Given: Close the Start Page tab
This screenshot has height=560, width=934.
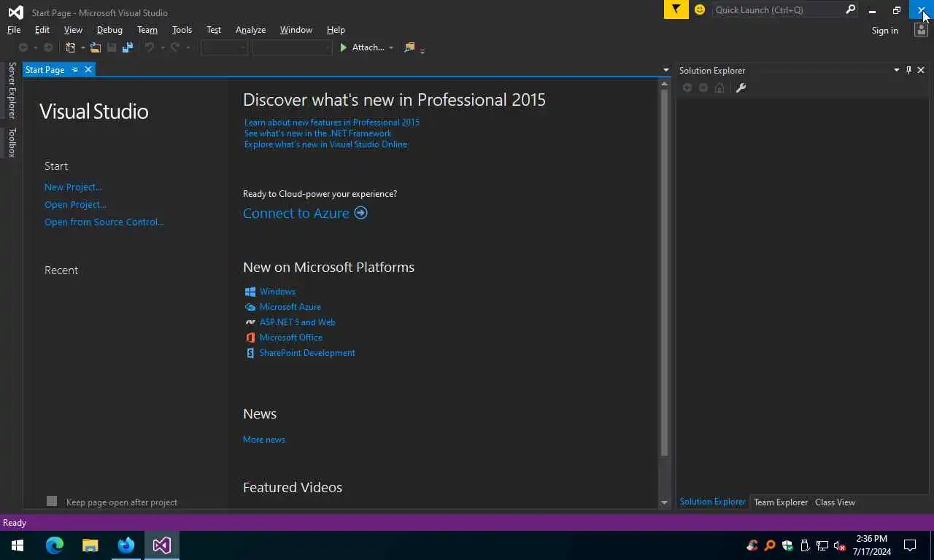Looking at the screenshot, I should click(88, 69).
